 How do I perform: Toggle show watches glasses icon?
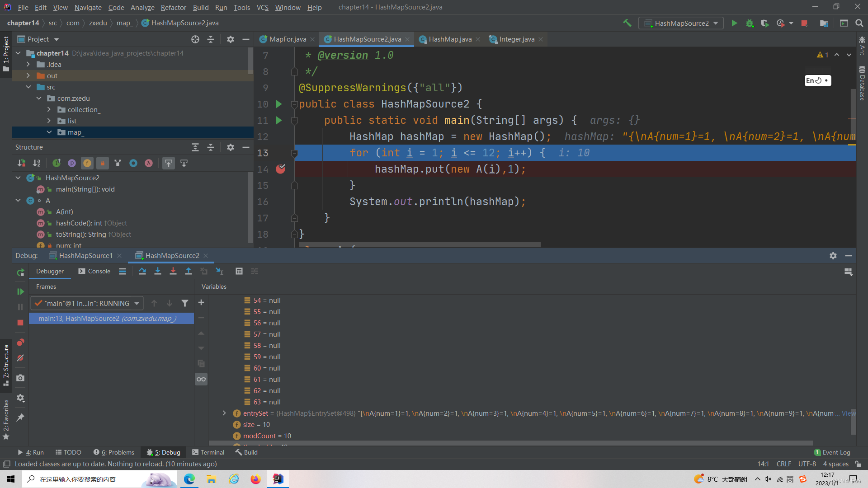coord(201,379)
